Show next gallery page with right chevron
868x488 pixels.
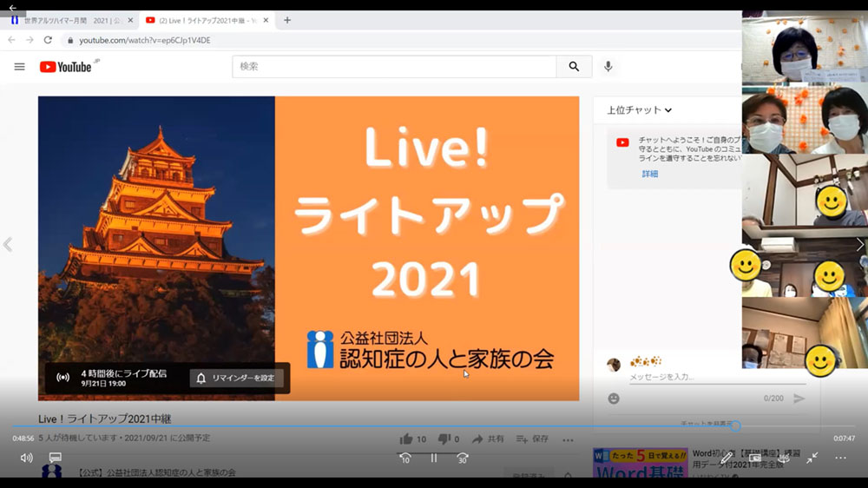tap(859, 244)
